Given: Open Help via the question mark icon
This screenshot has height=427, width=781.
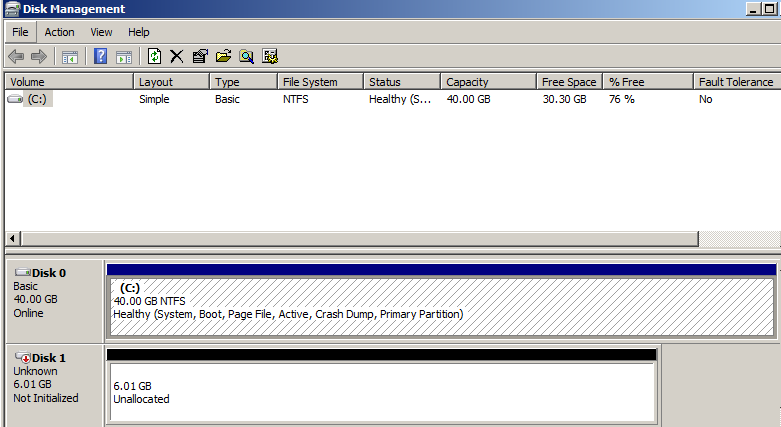Looking at the screenshot, I should pos(101,56).
